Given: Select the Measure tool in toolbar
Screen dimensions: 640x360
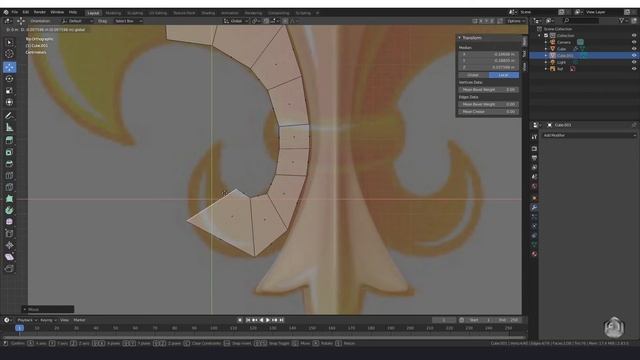Looking at the screenshot, I should point(9,128).
